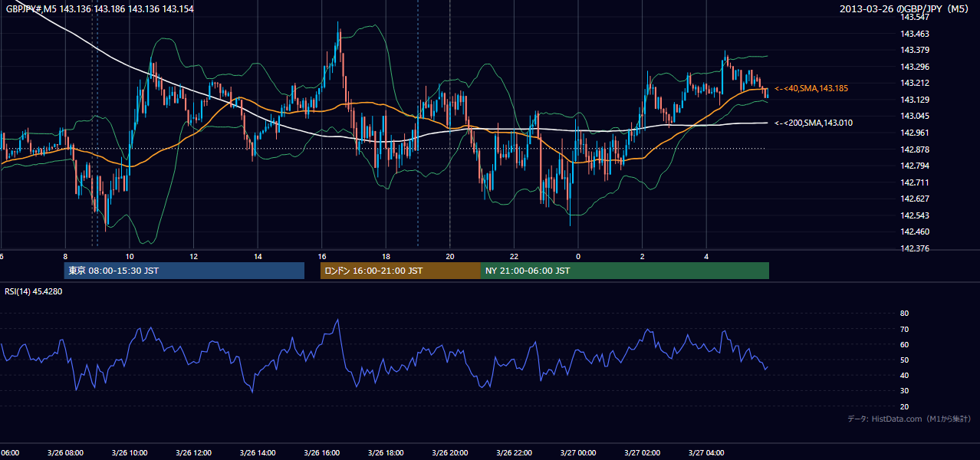Click price axis value 143.045

(915, 116)
